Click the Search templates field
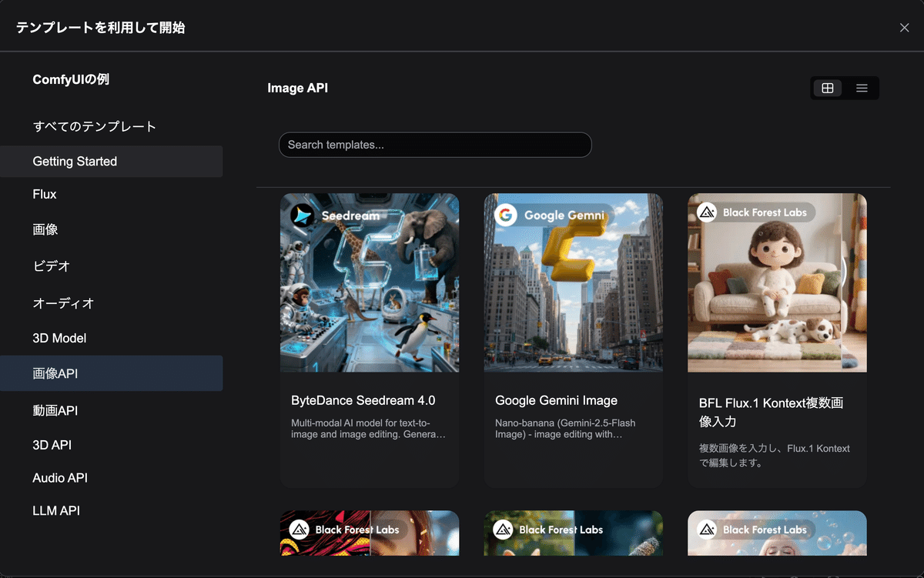Viewport: 924px width, 578px height. pyautogui.click(x=435, y=145)
